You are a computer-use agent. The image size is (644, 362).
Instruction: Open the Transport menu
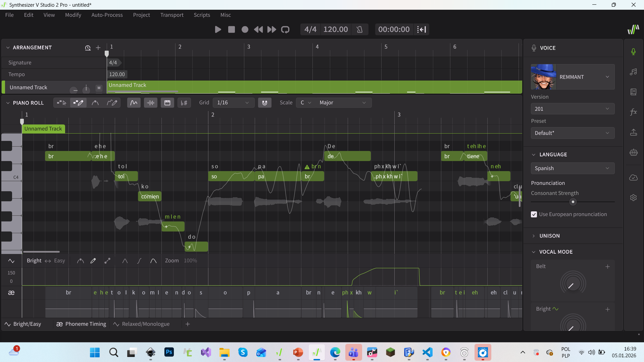click(172, 15)
